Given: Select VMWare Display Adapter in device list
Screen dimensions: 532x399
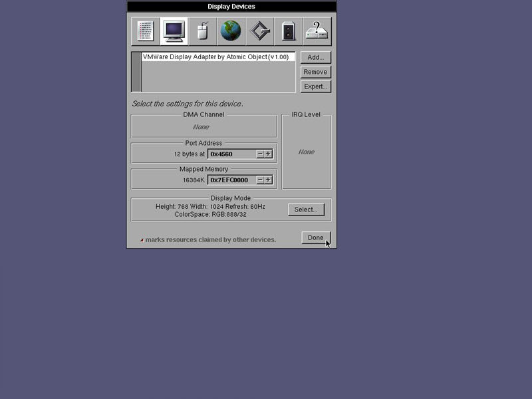Looking at the screenshot, I should tap(218, 57).
